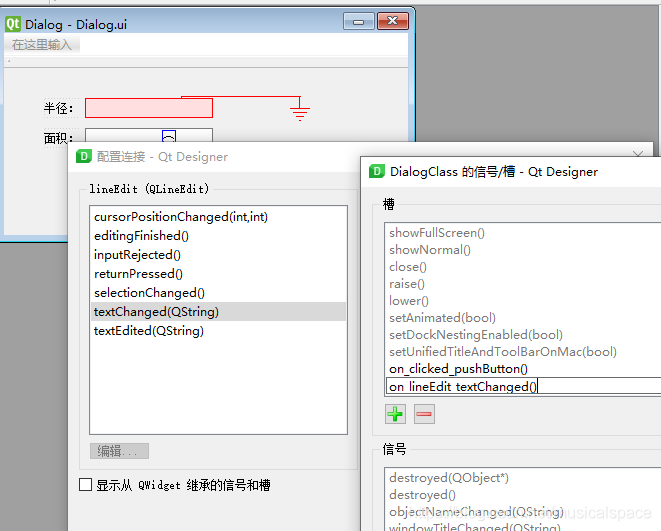Select editingFinished() signal

point(218,236)
